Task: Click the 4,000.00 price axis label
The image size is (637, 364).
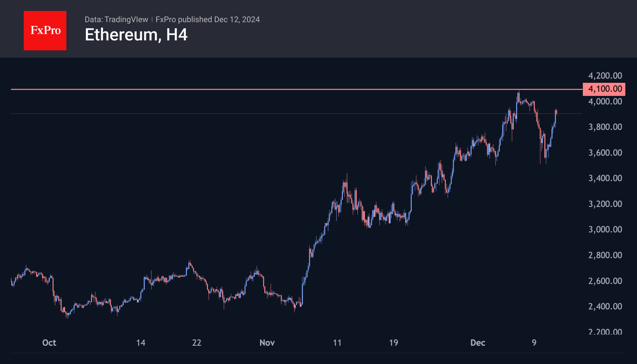Action: [605, 101]
